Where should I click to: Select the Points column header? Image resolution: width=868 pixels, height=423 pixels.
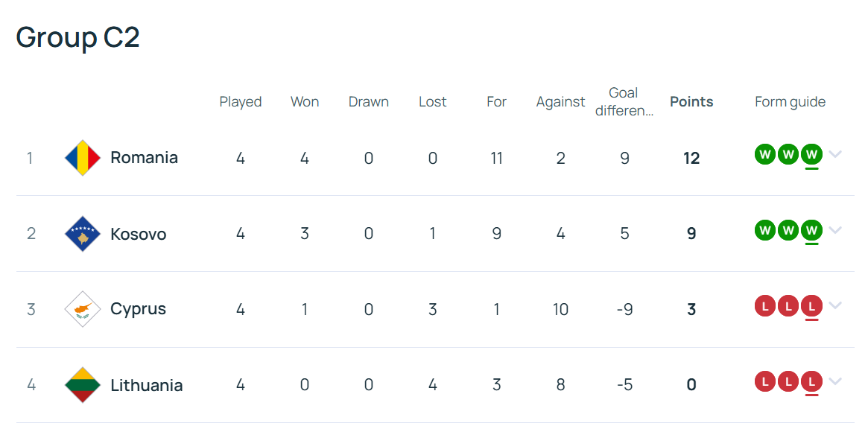point(691,102)
